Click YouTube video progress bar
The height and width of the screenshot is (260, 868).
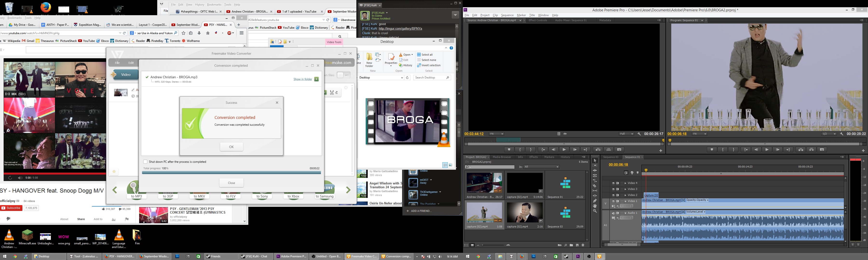point(54,174)
